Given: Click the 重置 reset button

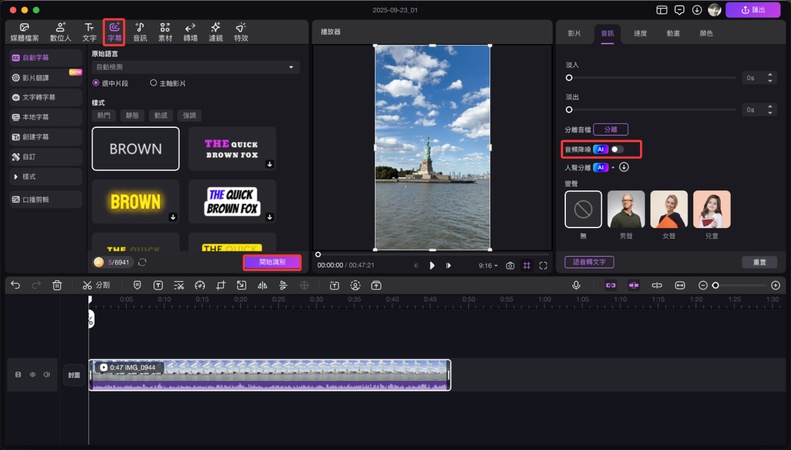Looking at the screenshot, I should click(759, 262).
